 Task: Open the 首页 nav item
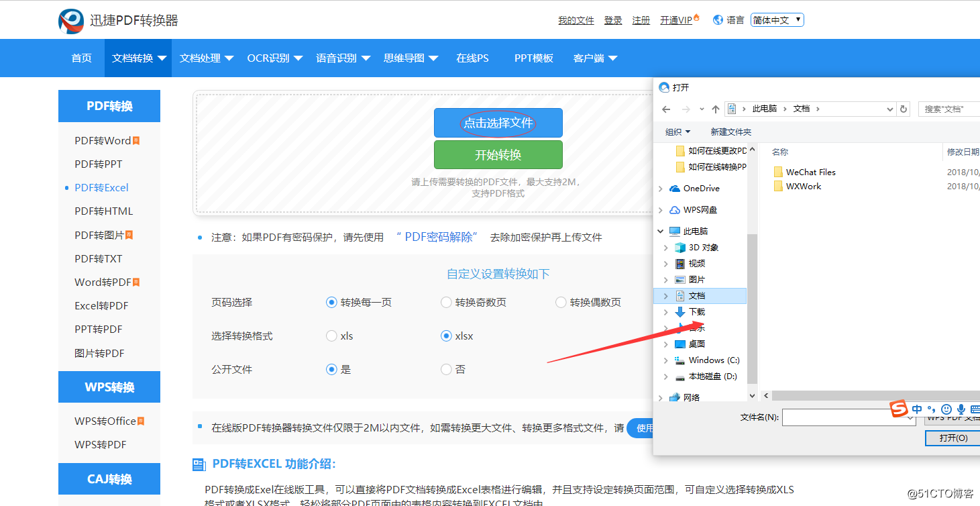[x=82, y=58]
